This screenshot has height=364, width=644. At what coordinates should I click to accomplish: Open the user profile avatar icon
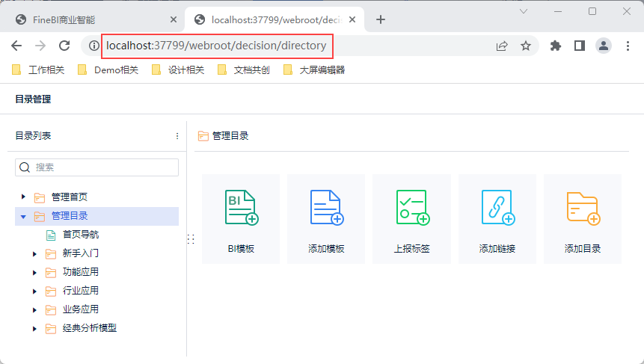[604, 46]
